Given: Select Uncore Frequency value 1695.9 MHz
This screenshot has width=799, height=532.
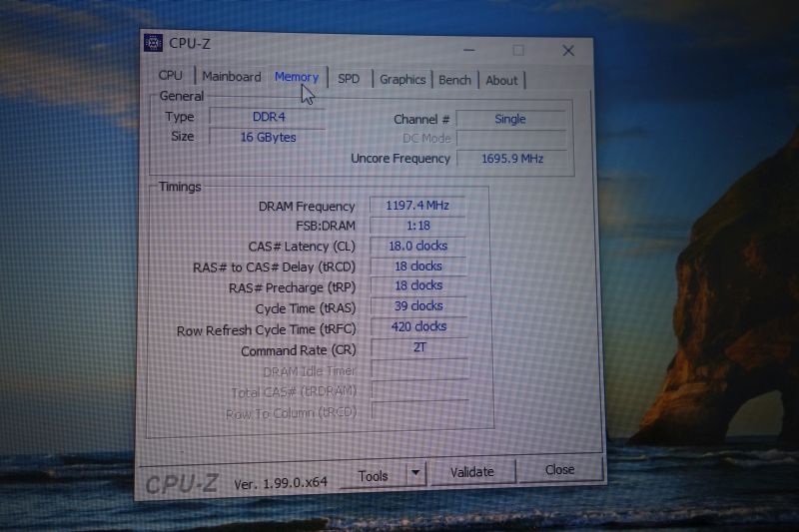Looking at the screenshot, I should (512, 159).
